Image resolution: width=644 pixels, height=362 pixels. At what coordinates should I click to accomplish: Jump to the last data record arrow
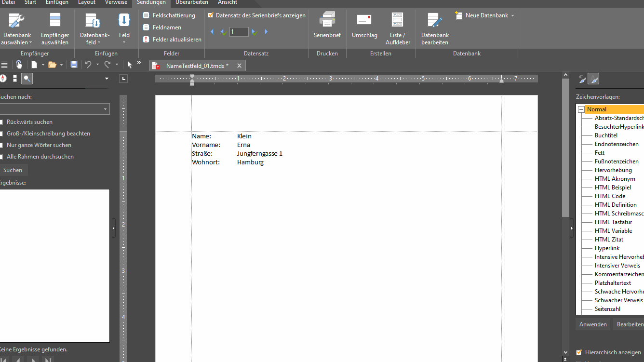click(266, 32)
